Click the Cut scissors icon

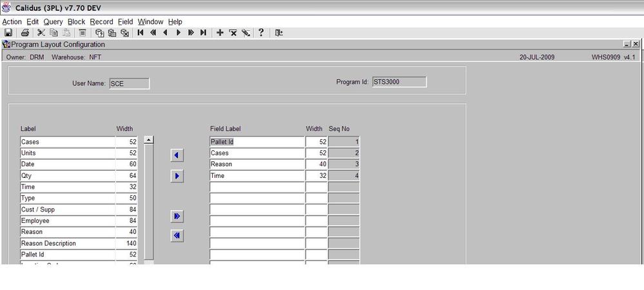[x=41, y=33]
